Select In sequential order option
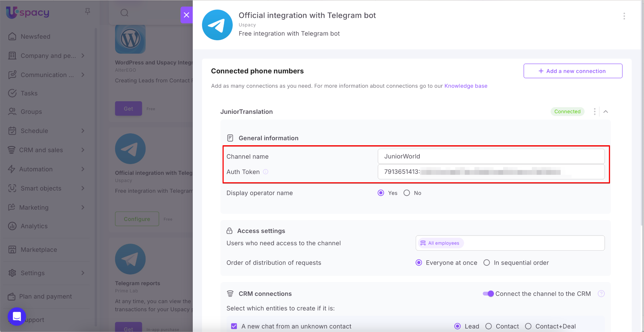The image size is (644, 332). click(487, 263)
